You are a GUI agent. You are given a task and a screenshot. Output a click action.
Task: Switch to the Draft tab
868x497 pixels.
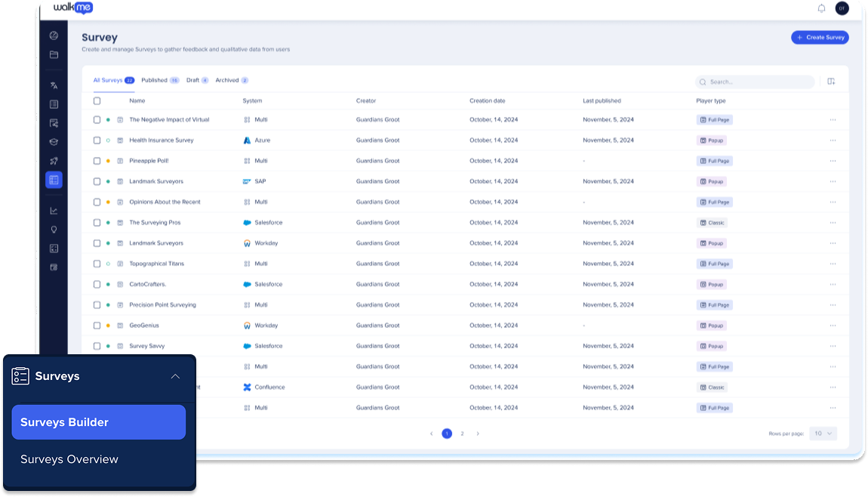coord(197,80)
